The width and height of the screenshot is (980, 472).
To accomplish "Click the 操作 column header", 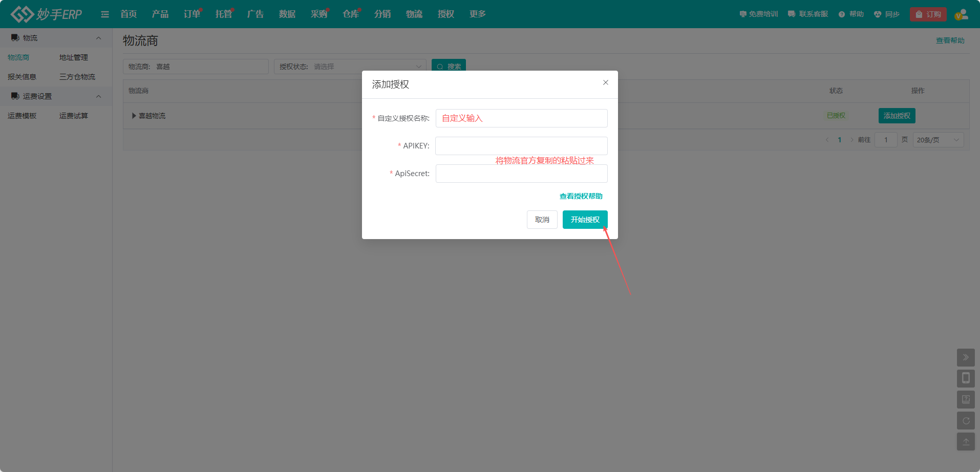I will [918, 91].
